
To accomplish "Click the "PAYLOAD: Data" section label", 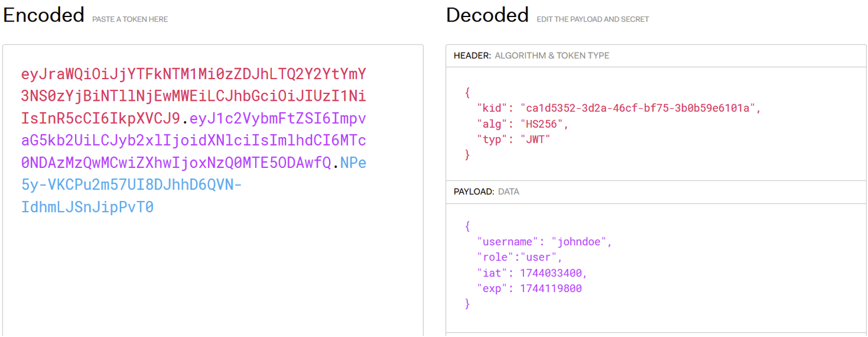I will 486,192.
